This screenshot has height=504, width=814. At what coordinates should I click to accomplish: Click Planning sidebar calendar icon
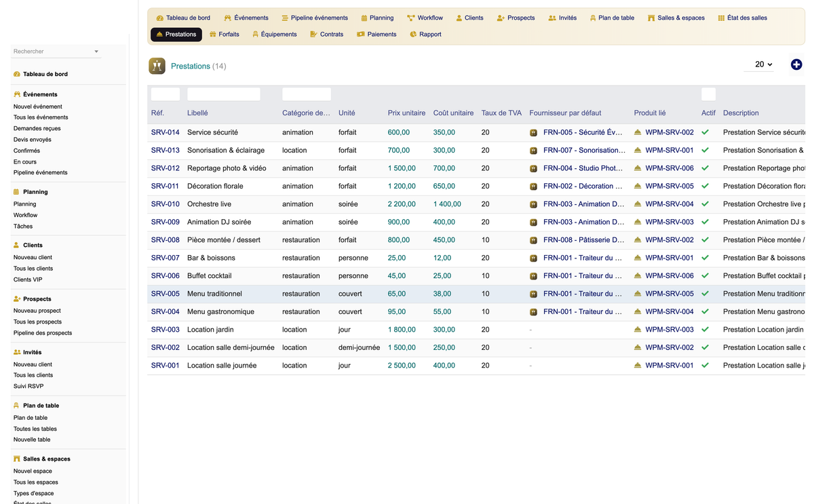pos(17,192)
